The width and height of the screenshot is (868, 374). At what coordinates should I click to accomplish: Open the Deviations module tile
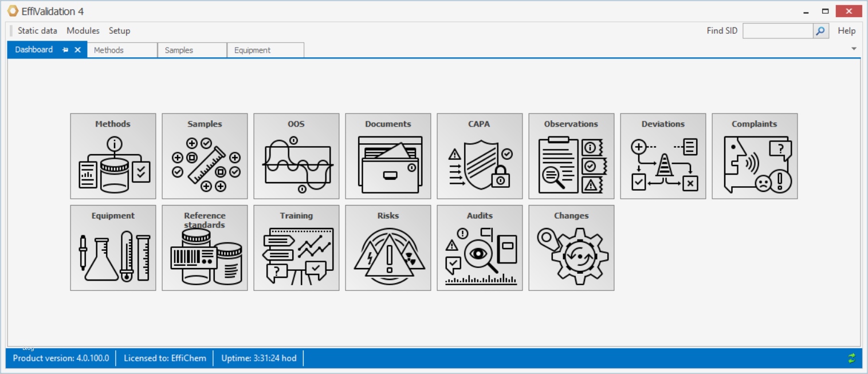(663, 156)
